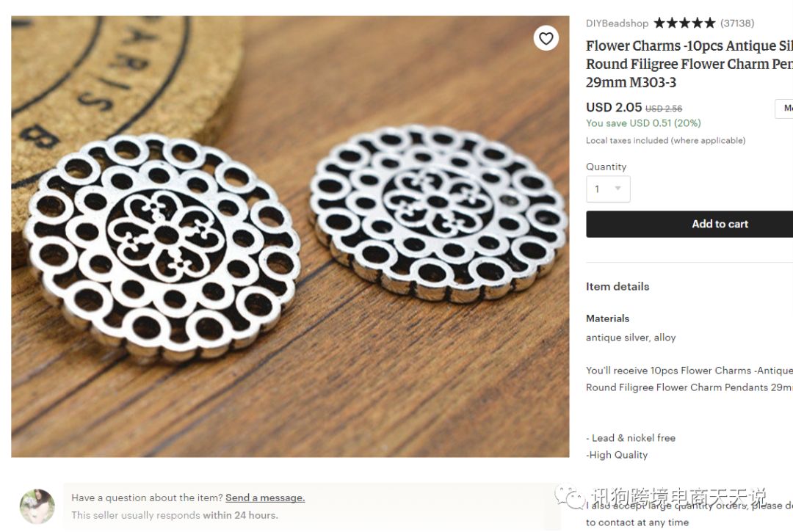Click the right filigree charm in photo

(438, 213)
